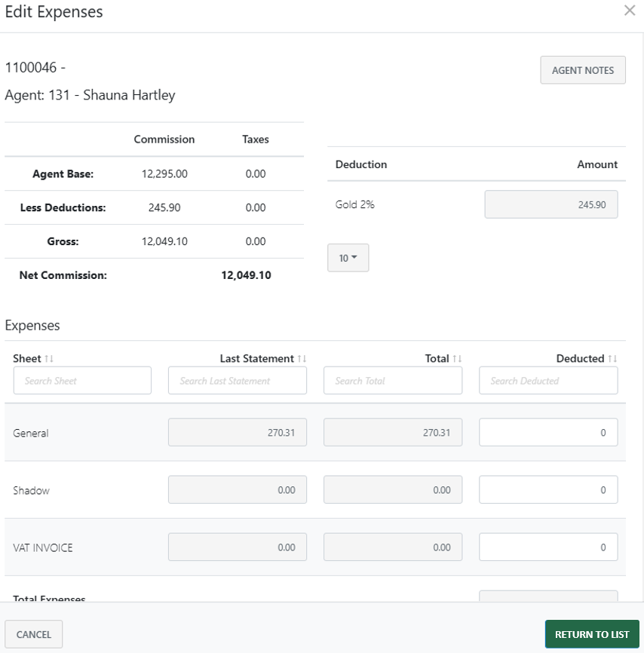Click the Search Total field
Viewport: 644px width, 653px height.
click(392, 380)
